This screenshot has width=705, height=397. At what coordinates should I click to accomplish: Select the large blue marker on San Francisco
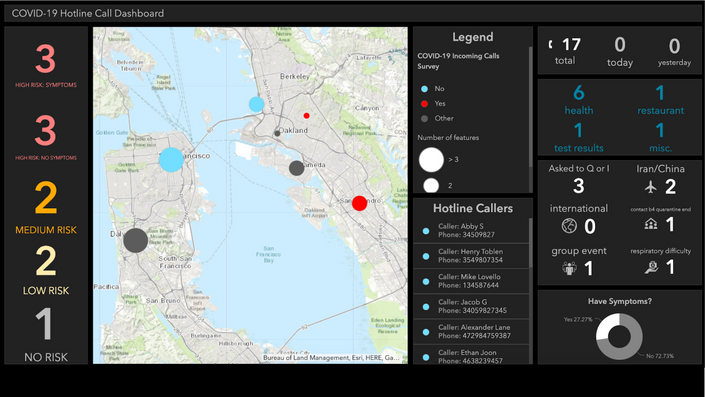pos(171,160)
